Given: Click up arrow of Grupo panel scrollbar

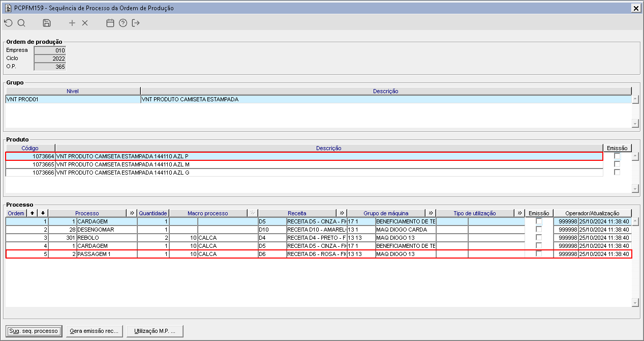Looking at the screenshot, I should pyautogui.click(x=635, y=99).
